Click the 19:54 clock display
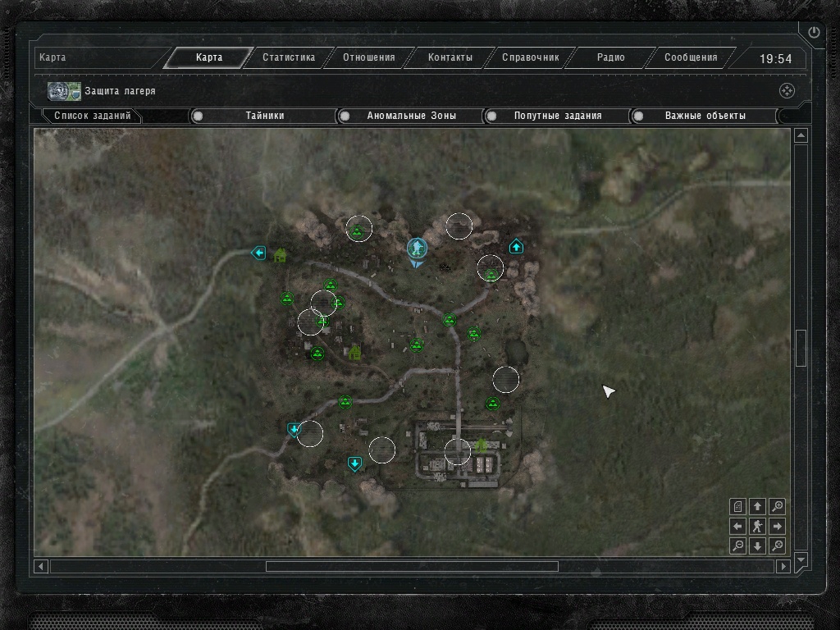 pyautogui.click(x=775, y=59)
